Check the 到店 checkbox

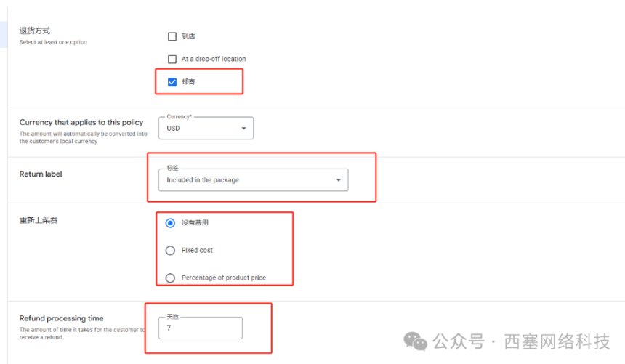172,36
